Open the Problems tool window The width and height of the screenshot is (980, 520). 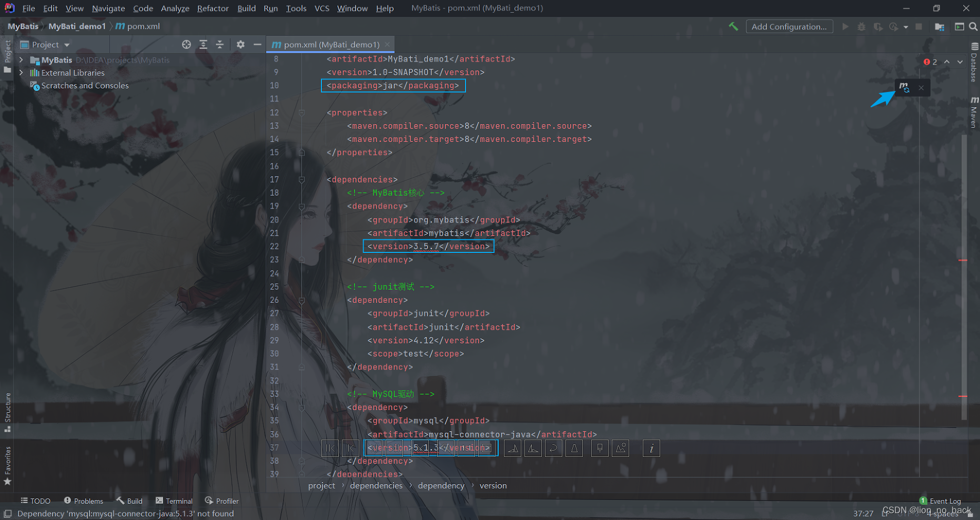(84, 501)
